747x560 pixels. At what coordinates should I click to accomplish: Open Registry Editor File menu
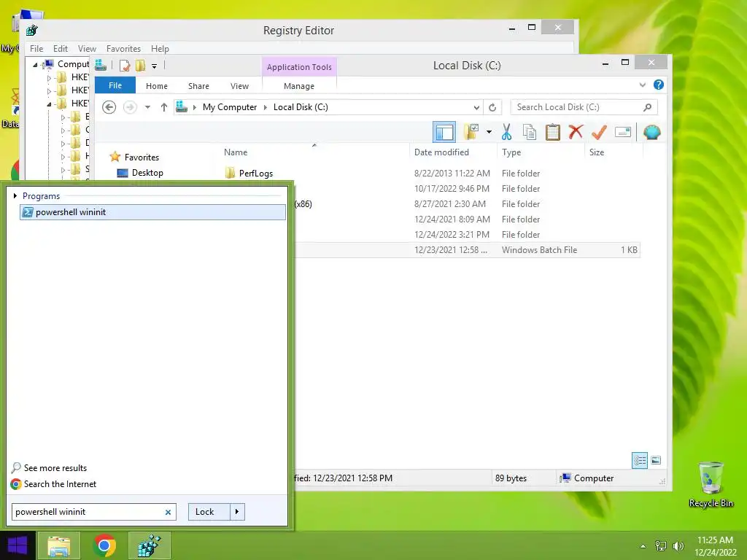36,49
